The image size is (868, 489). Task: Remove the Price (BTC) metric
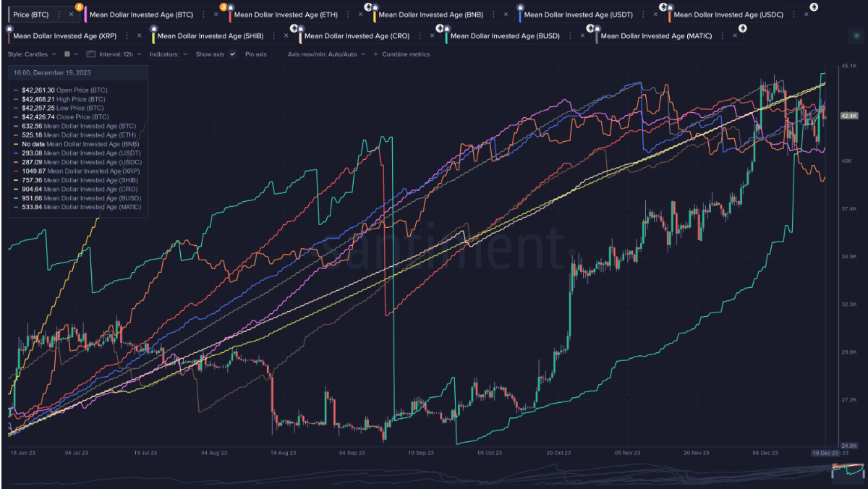tap(71, 14)
